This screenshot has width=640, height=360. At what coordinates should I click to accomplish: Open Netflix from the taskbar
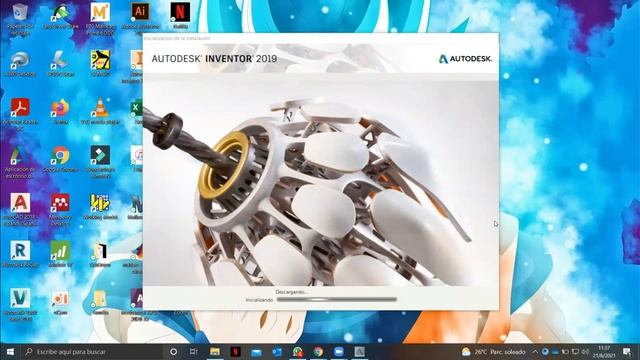(236, 351)
